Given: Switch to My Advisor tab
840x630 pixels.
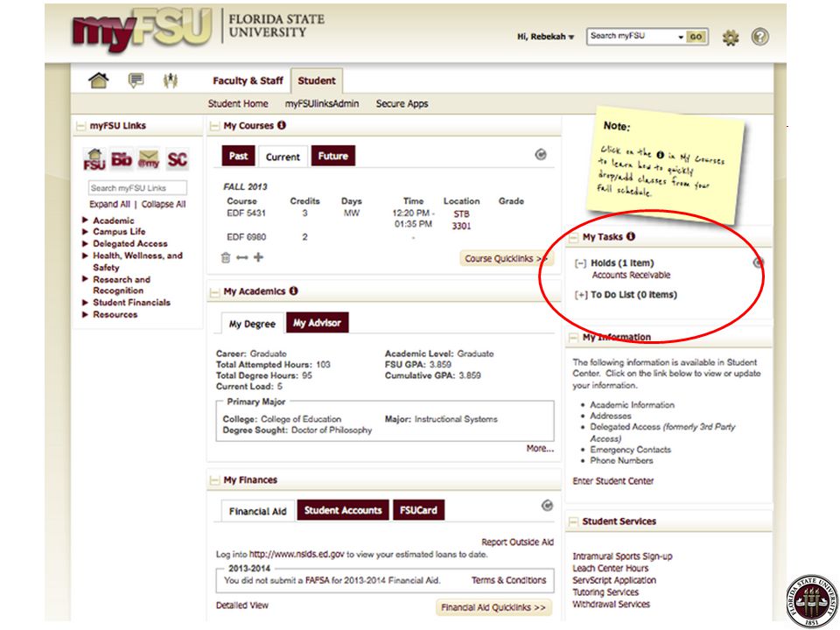Looking at the screenshot, I should pos(317,323).
